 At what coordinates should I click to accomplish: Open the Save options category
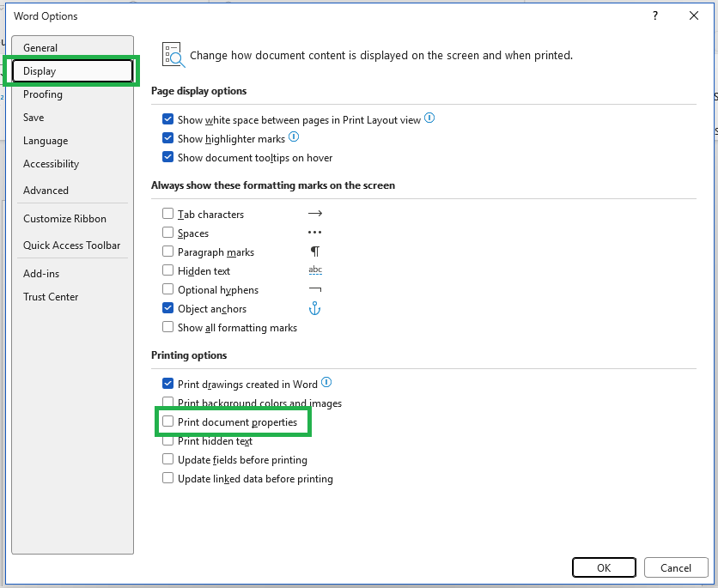72,118
